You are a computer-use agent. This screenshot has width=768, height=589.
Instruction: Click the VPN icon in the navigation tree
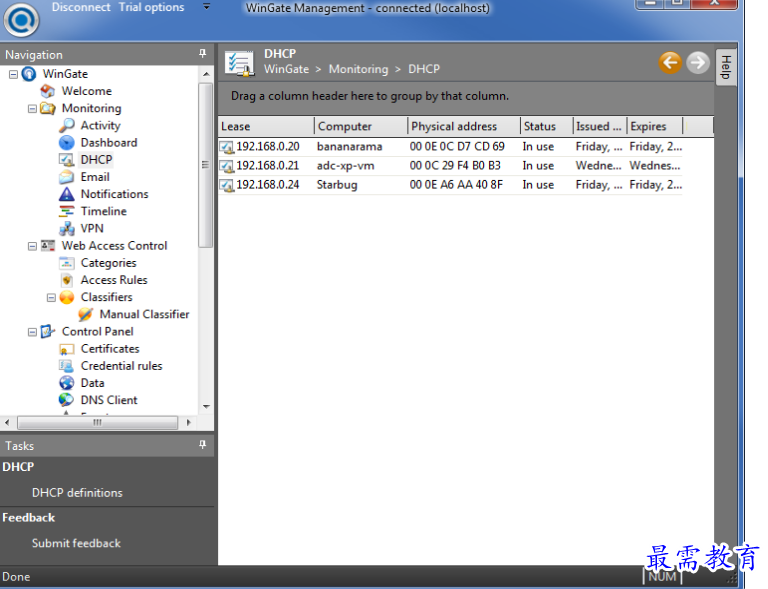pyautogui.click(x=66, y=228)
